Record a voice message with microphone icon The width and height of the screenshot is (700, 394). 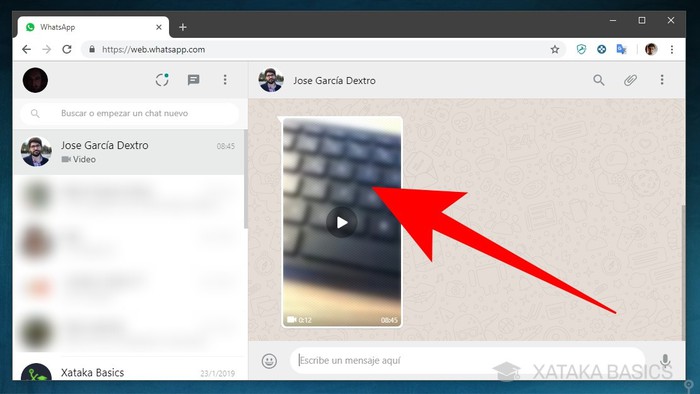coord(665,361)
